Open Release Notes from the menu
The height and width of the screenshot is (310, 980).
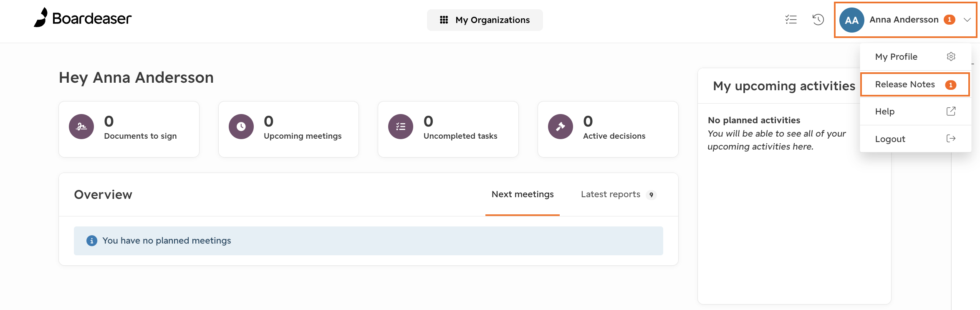pos(915,84)
